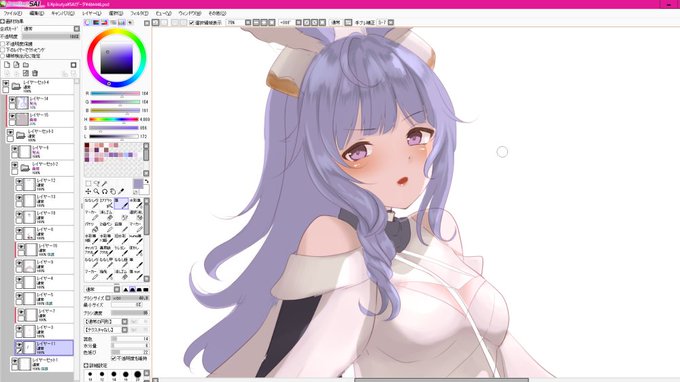Clear the selected layer icon
Viewport: 680px width, 382px height.
(x=26, y=74)
